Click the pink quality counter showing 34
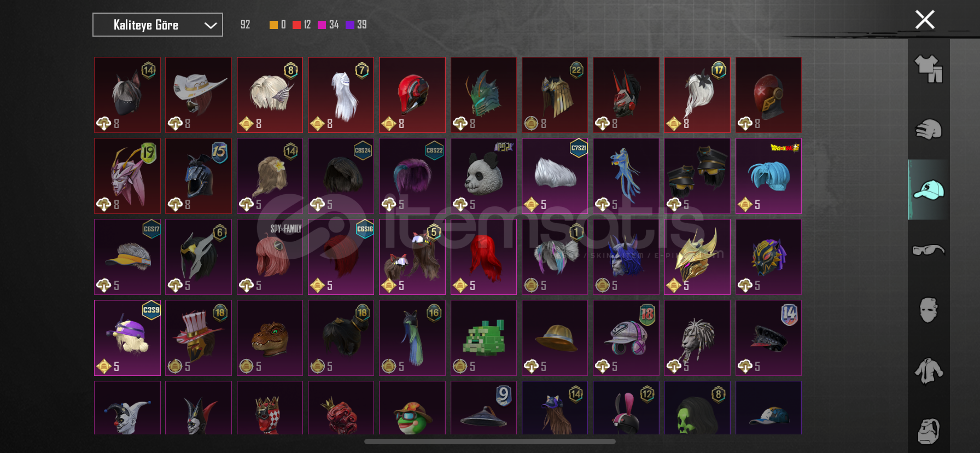This screenshot has height=453, width=980. [328, 25]
